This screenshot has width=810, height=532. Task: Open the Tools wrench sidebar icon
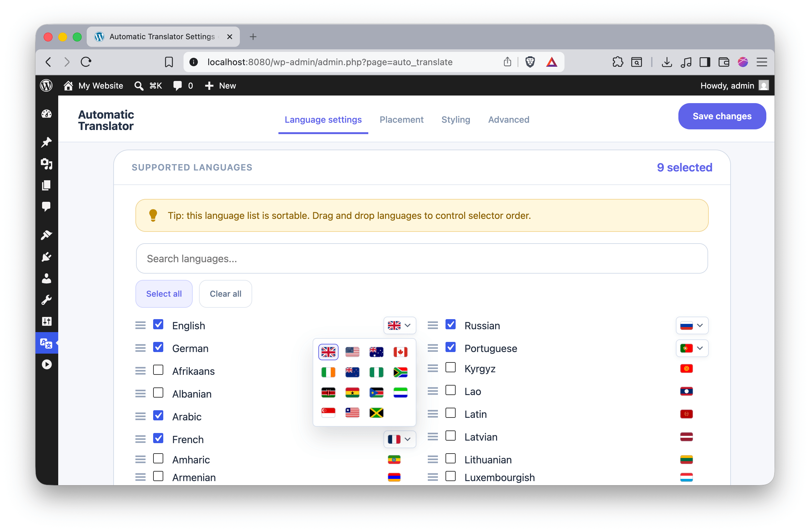click(x=47, y=300)
